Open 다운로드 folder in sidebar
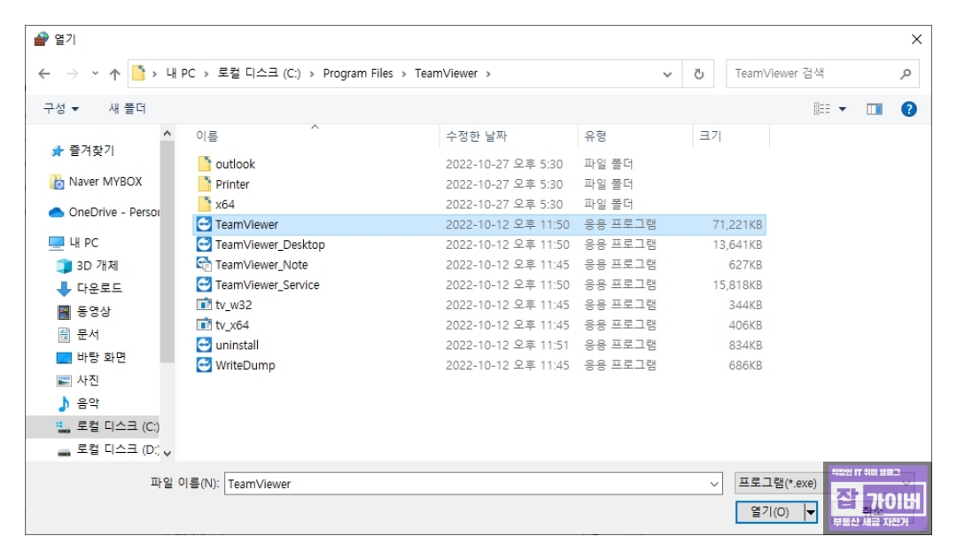Viewport: 957px width, 560px height. [x=89, y=288]
